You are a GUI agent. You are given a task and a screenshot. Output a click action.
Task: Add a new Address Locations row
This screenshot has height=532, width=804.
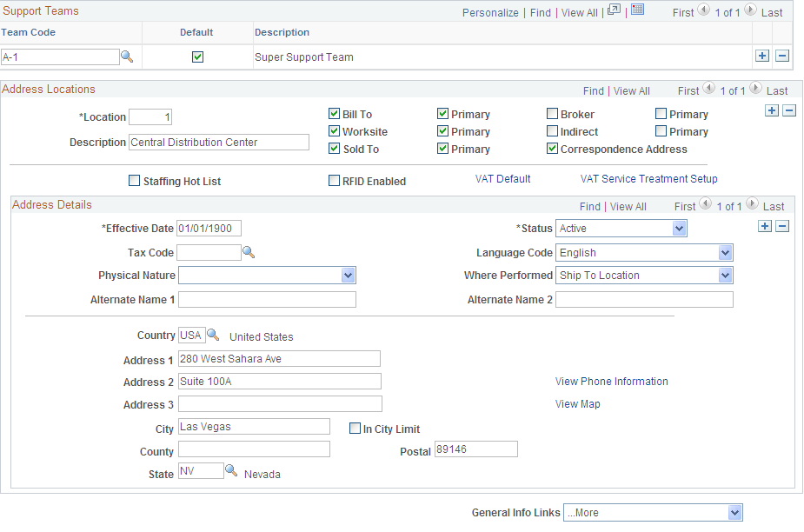(x=772, y=110)
